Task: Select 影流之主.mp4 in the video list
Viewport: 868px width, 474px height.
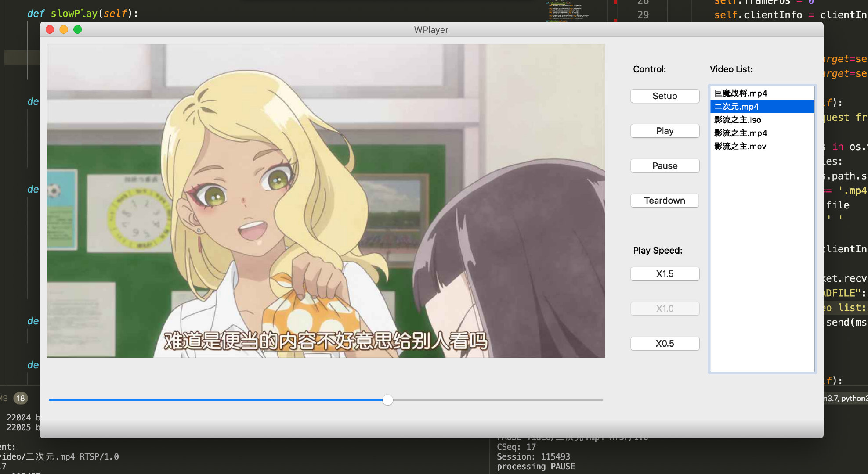Action: coord(762,133)
